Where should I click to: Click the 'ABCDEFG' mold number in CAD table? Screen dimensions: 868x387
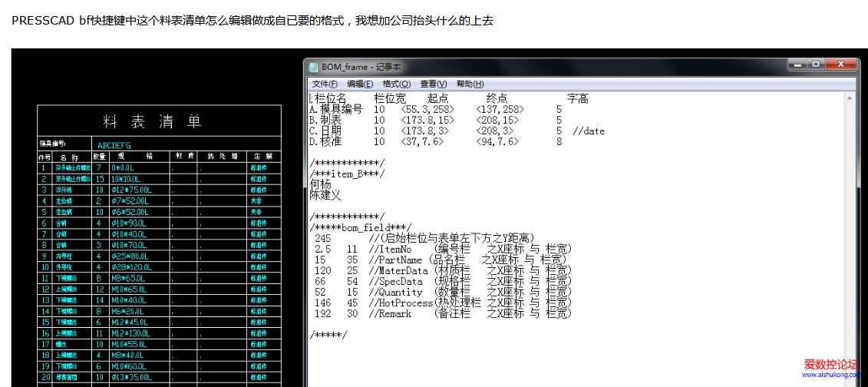click(x=114, y=146)
